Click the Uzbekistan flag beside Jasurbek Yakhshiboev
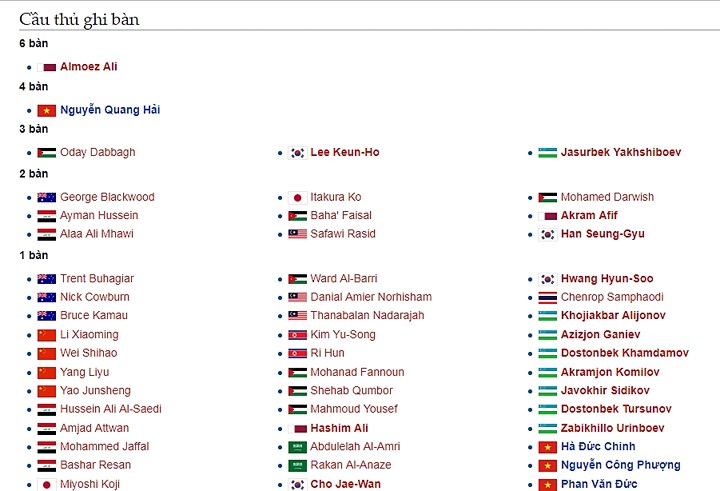720x491 pixels. [x=547, y=153]
